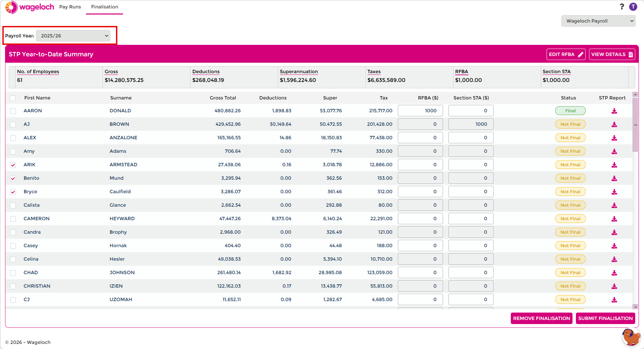Download STP report for CAMERON HEYWARD
This screenshot has height=349, width=644.
pyautogui.click(x=614, y=219)
